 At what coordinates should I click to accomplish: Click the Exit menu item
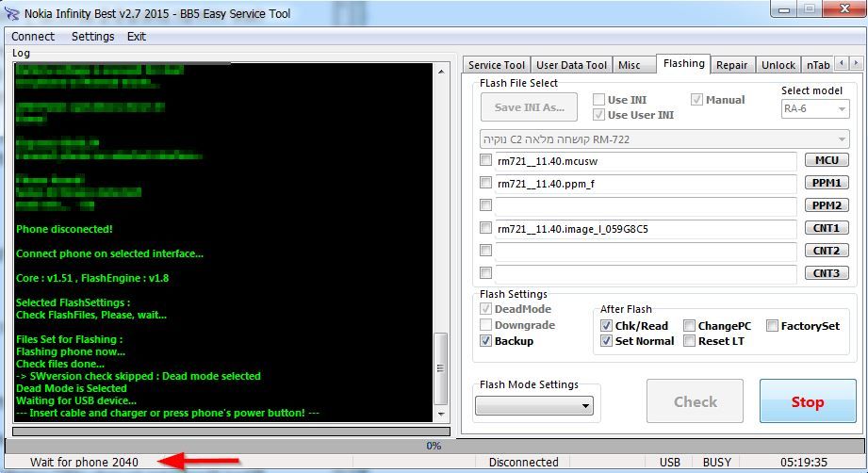(x=136, y=37)
